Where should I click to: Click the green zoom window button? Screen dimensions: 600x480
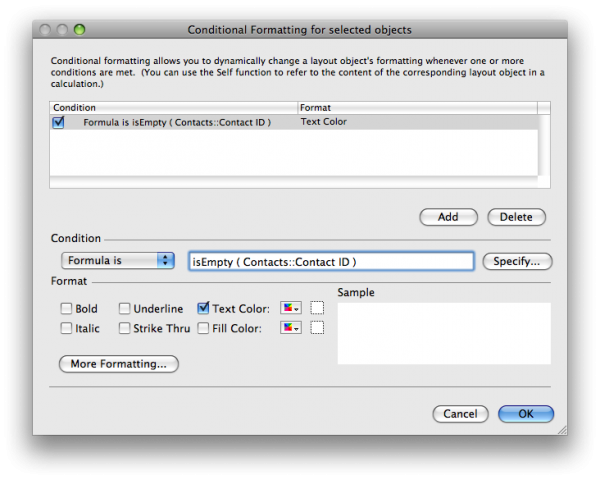79,29
